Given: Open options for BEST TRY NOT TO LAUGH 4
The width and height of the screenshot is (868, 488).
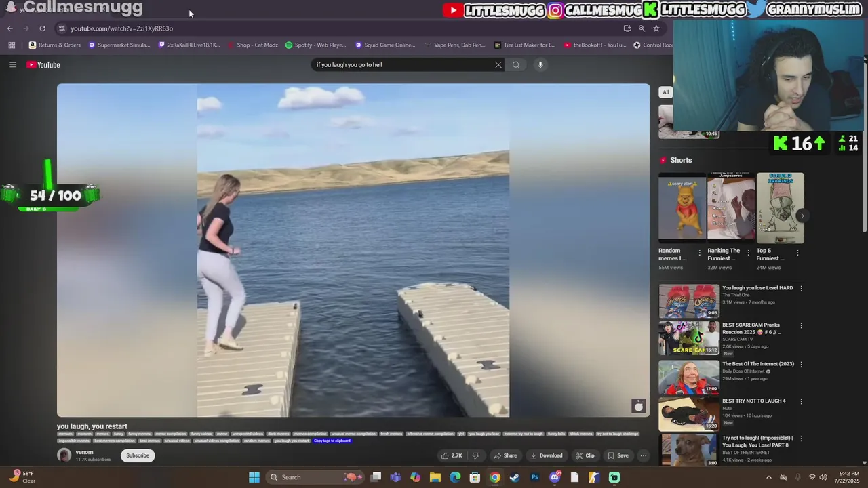Looking at the screenshot, I should pyautogui.click(x=801, y=401).
